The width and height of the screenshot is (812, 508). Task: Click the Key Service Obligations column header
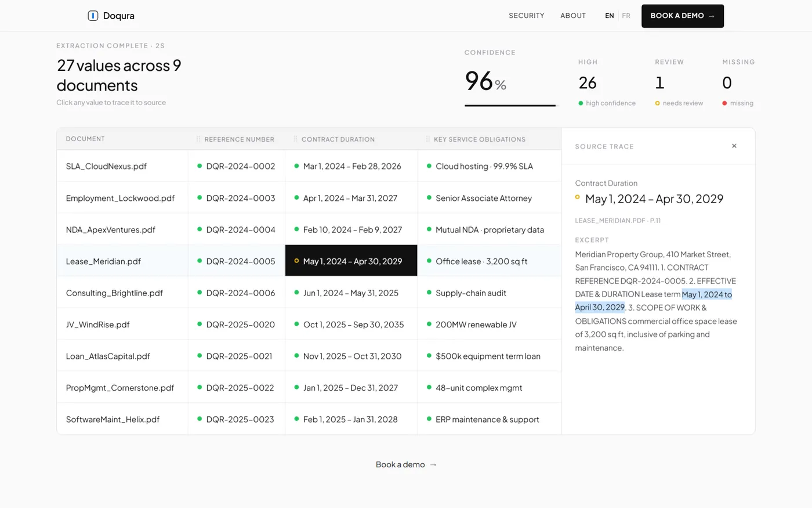[480, 139]
